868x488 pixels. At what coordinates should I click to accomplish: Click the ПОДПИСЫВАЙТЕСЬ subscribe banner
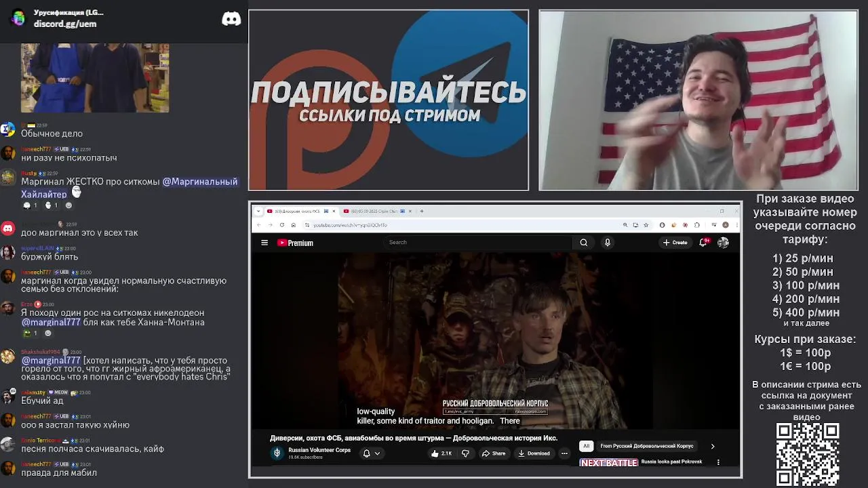389,100
